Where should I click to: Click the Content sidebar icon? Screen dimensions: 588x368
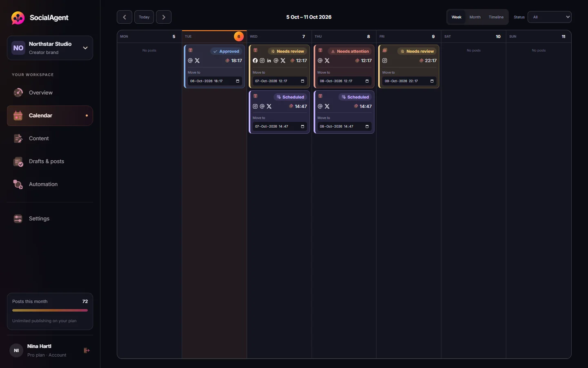(x=18, y=139)
